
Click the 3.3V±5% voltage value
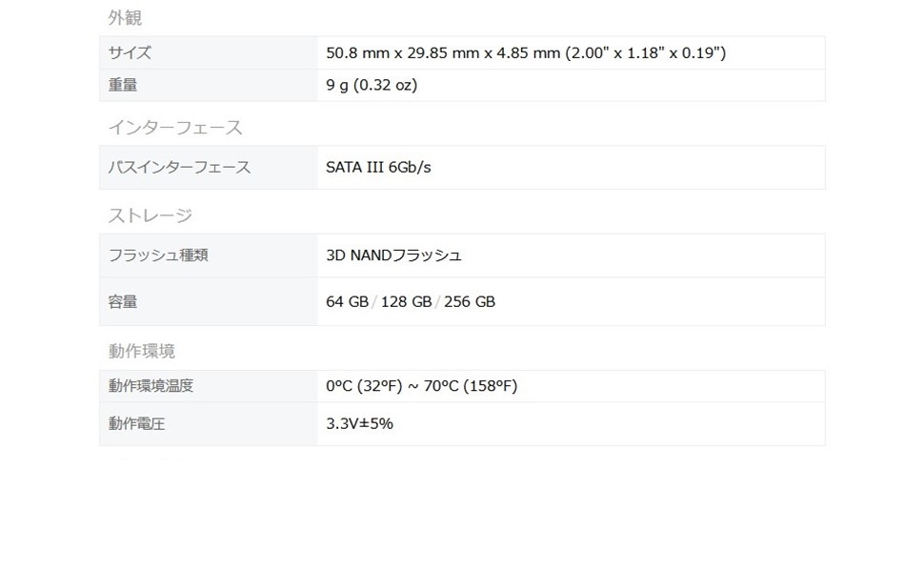click(359, 424)
